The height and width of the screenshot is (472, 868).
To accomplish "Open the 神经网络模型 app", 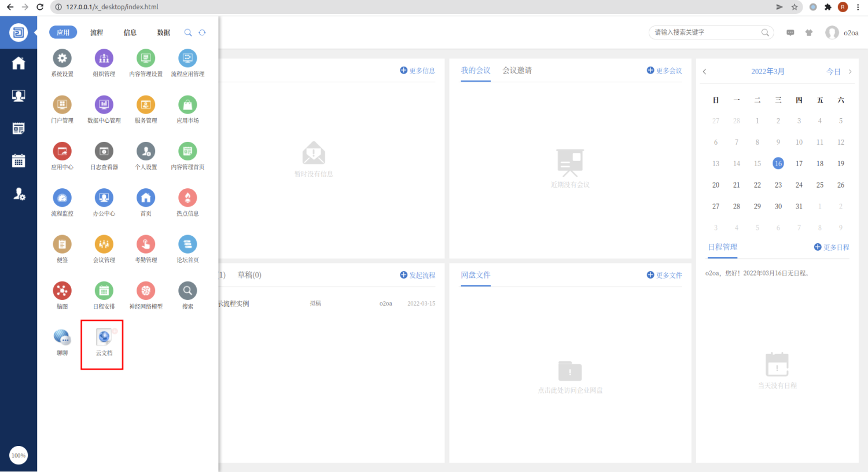I will [x=146, y=291].
